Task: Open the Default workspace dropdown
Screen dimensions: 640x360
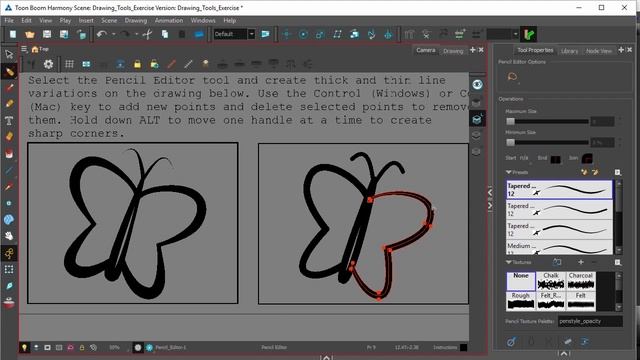Action: (x=252, y=34)
